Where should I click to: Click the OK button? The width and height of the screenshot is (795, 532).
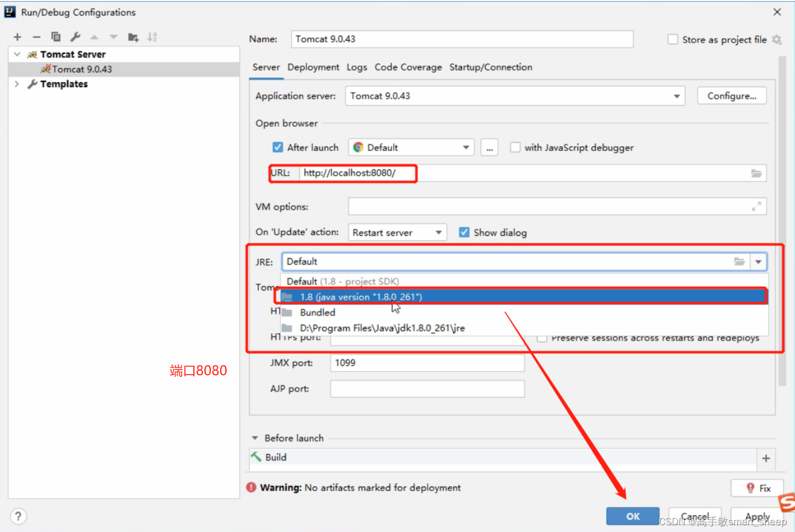[x=632, y=516]
